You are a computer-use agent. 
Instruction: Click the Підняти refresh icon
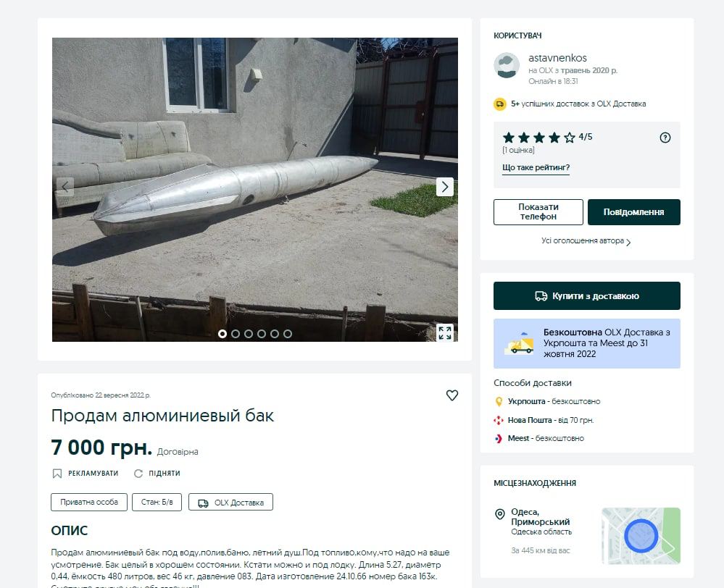point(138,474)
